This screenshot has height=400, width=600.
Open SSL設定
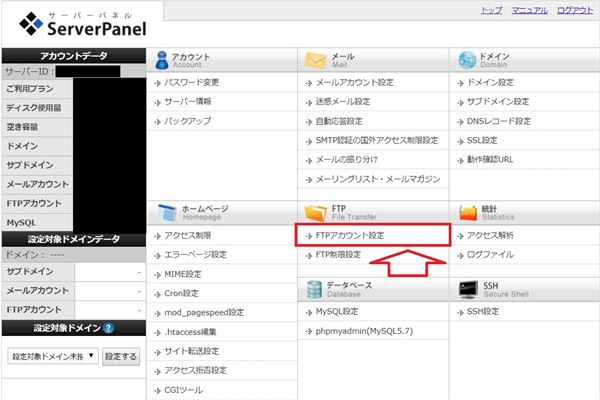(x=482, y=140)
